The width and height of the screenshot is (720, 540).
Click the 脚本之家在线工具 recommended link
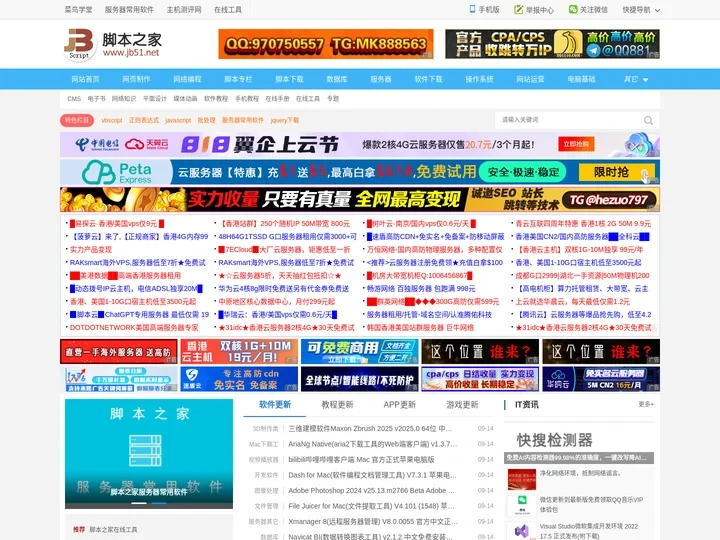pyautogui.click(x=113, y=529)
